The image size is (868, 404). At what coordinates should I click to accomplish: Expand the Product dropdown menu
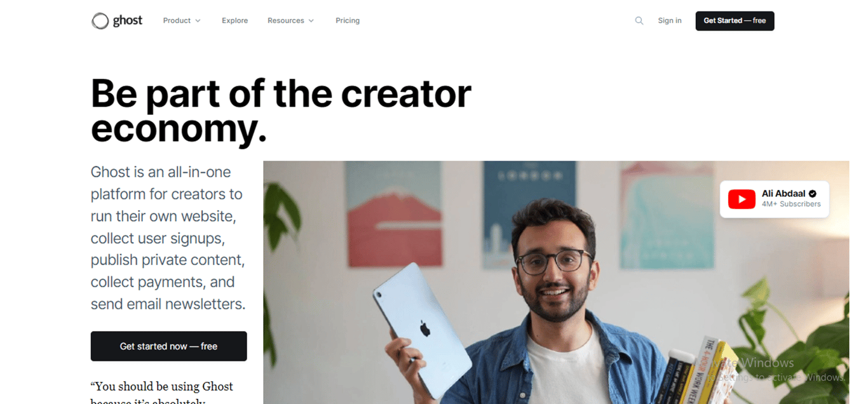pyautogui.click(x=182, y=21)
